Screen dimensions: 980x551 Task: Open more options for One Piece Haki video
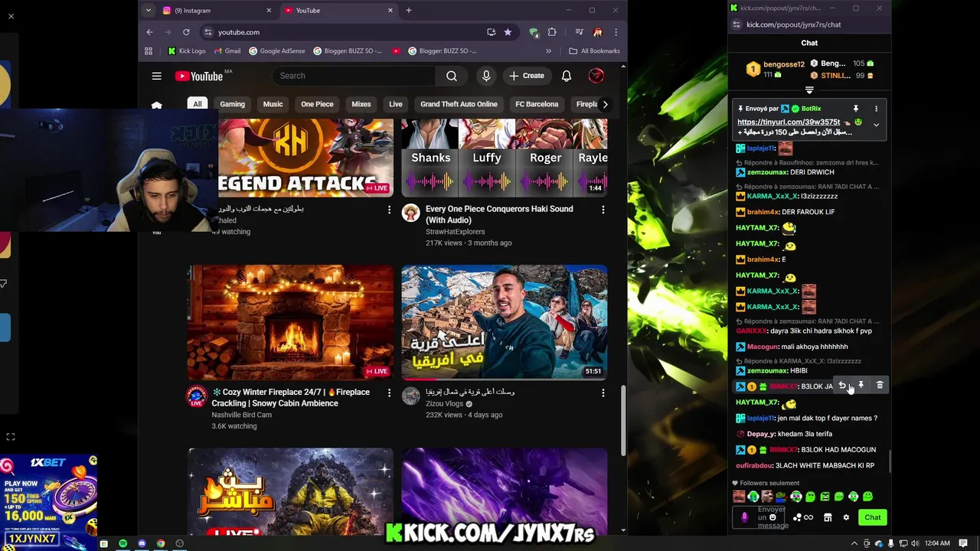(x=603, y=210)
